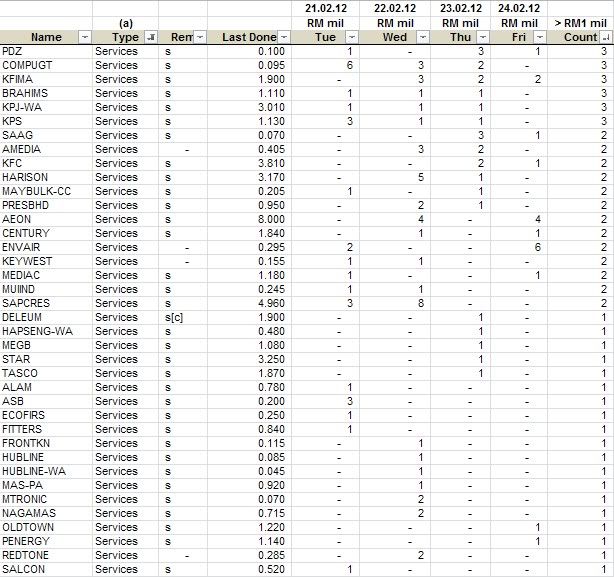614x577 pixels.
Task: Click the ENVAIR name cell
Action: pyautogui.click(x=46, y=247)
